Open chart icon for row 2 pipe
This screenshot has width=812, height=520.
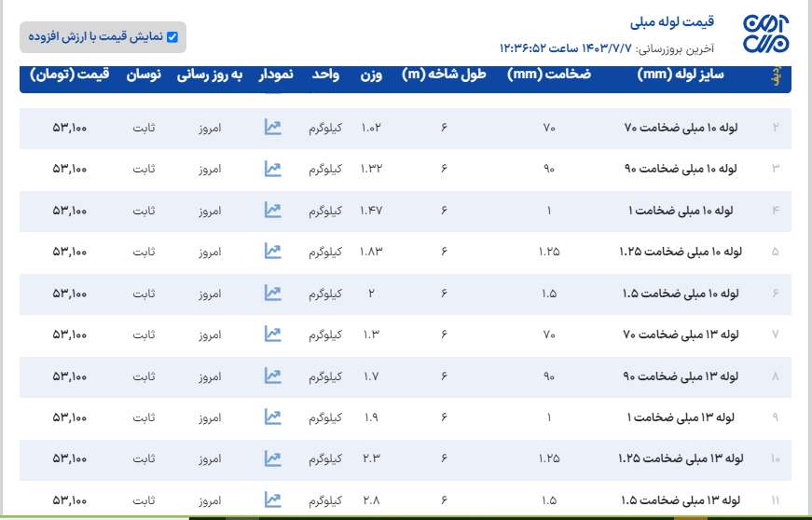pos(272,128)
